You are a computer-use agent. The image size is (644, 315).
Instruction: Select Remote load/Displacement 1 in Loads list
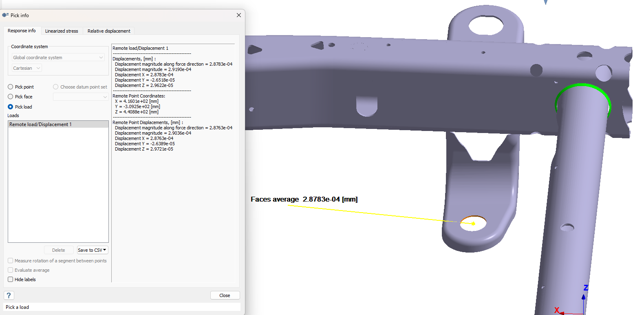pyautogui.click(x=40, y=124)
